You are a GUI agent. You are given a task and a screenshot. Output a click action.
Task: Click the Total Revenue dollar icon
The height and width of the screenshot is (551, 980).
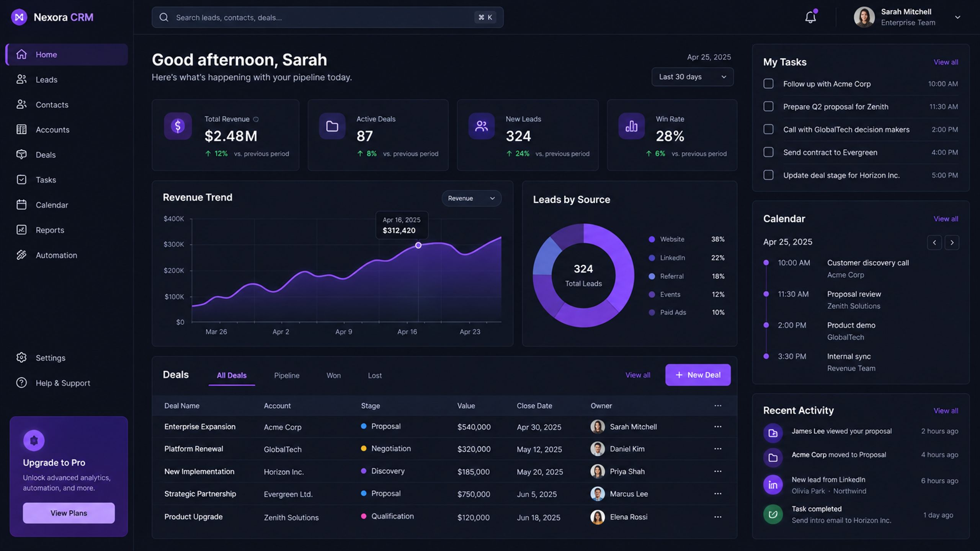(x=178, y=126)
